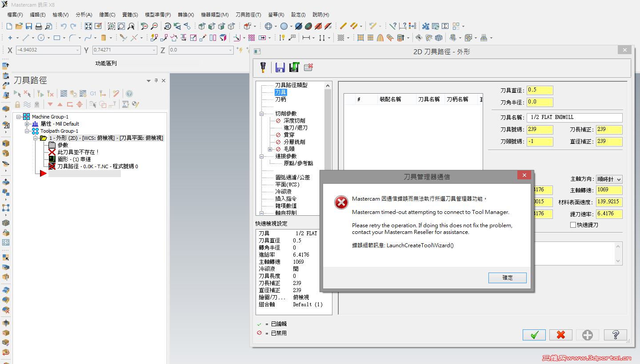Open the Z coordinate dropdown
Viewport: 640px width, 364px height.
230,50
